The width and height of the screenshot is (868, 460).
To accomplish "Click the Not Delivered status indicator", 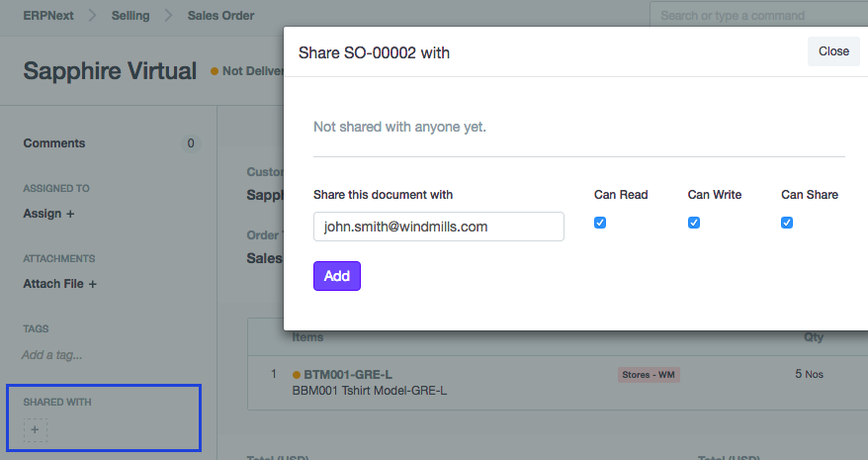I will 245,71.
